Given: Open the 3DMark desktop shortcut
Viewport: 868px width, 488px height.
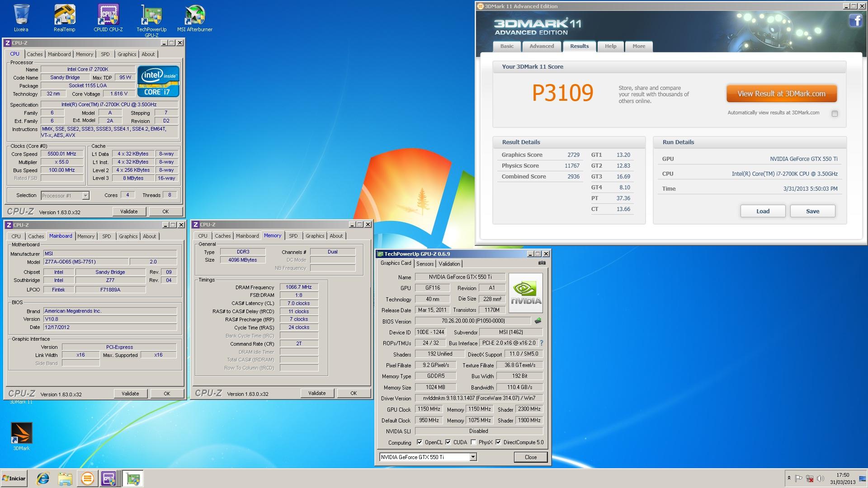Looking at the screenshot, I should click(21, 436).
